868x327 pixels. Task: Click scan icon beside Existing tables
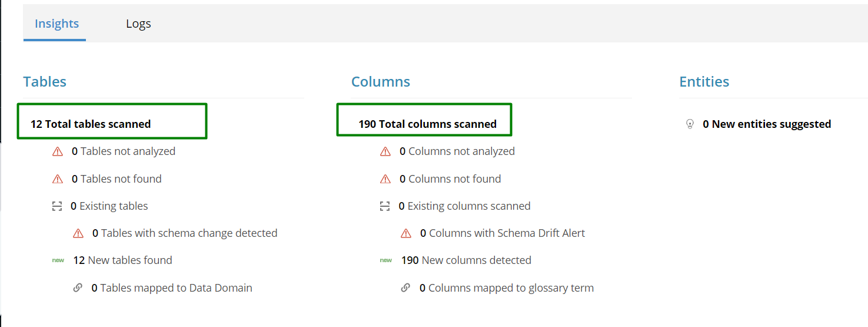tap(57, 206)
